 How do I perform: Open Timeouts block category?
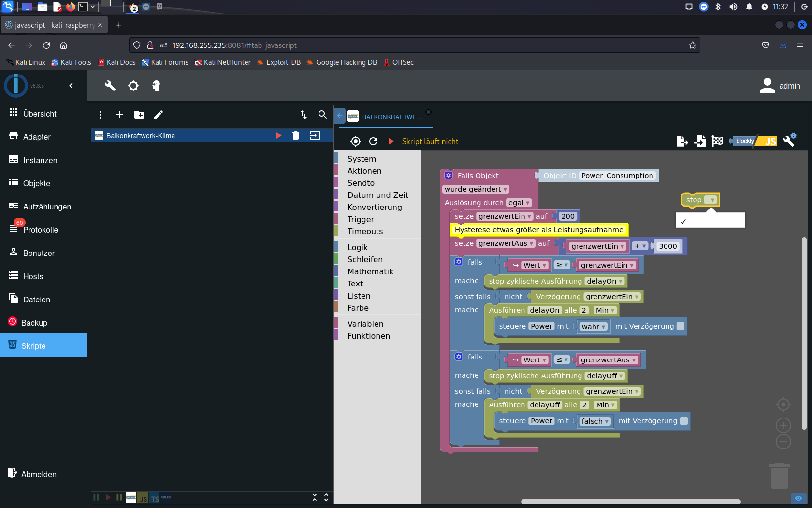[365, 231]
